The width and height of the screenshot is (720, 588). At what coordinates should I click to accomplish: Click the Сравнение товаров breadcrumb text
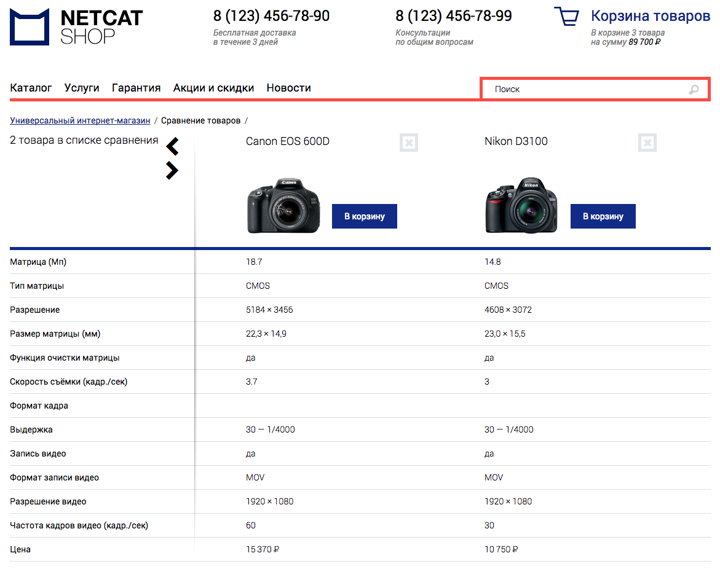200,120
